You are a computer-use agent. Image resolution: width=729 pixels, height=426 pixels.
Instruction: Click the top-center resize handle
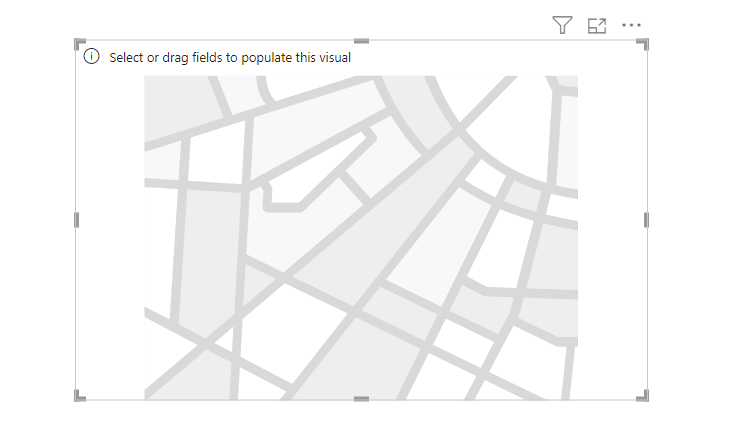tap(361, 42)
